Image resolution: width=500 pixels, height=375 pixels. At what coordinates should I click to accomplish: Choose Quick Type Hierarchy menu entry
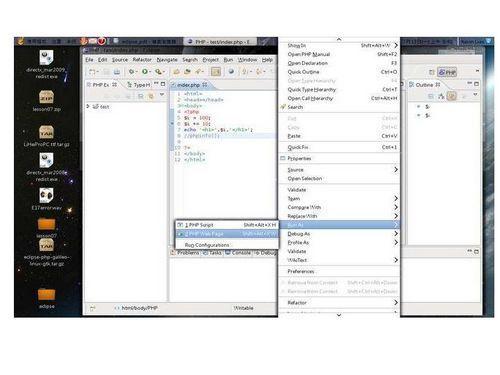pyautogui.click(x=339, y=89)
